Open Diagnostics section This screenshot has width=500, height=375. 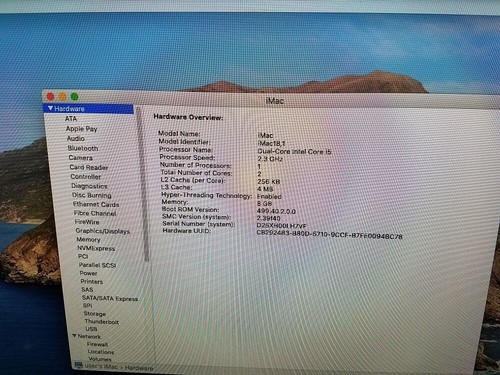point(89,186)
